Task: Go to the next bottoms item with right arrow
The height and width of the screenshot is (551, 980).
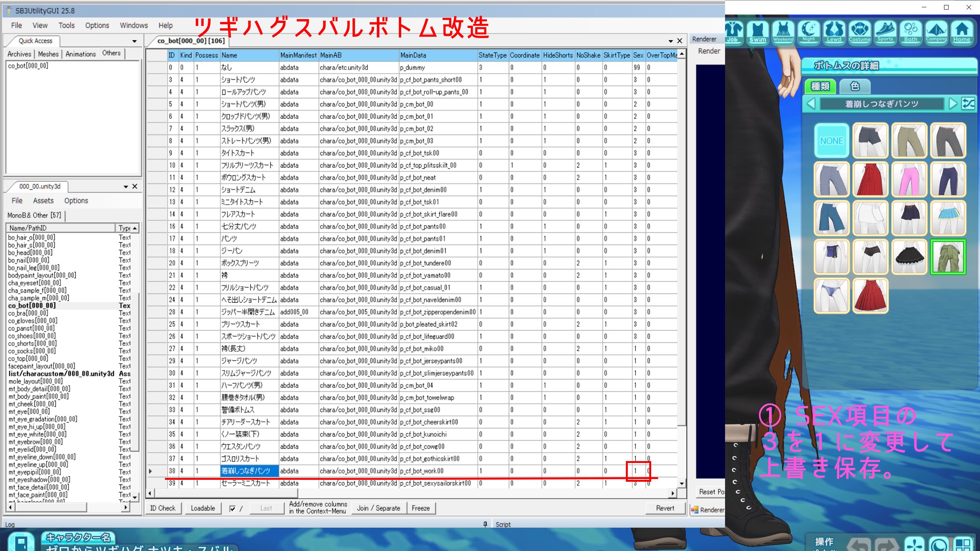Action: [x=952, y=104]
